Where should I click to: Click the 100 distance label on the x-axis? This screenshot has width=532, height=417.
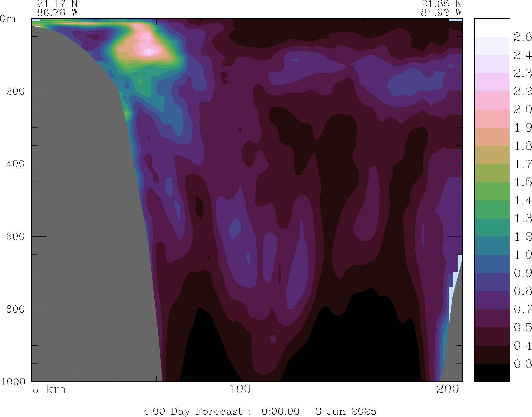point(240,389)
